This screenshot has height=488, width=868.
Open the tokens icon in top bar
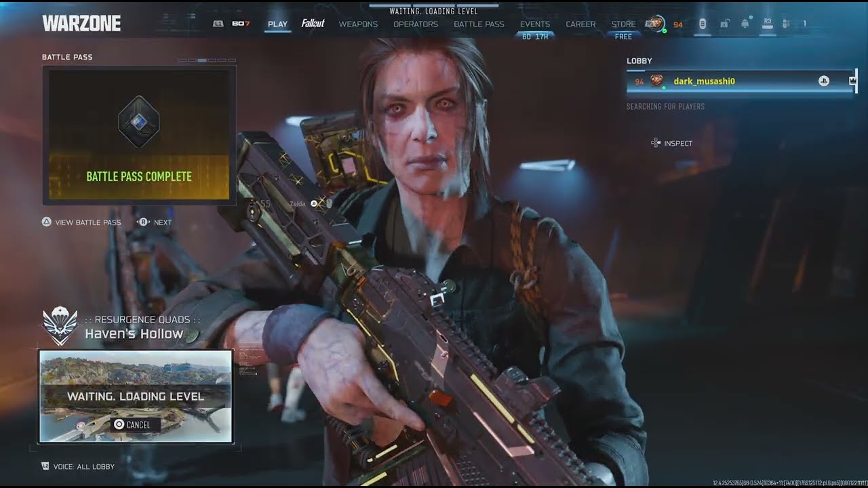coord(703,24)
